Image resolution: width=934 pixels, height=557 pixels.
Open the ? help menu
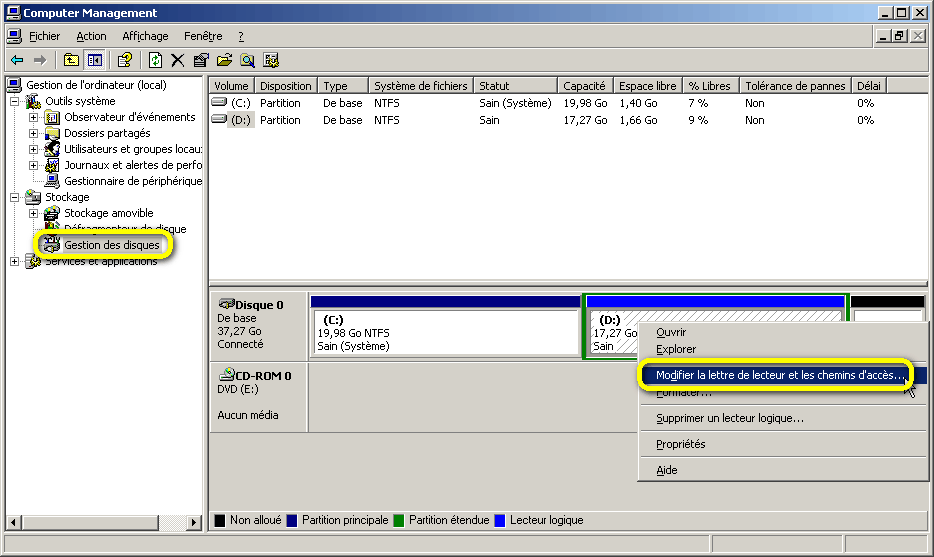[241, 36]
